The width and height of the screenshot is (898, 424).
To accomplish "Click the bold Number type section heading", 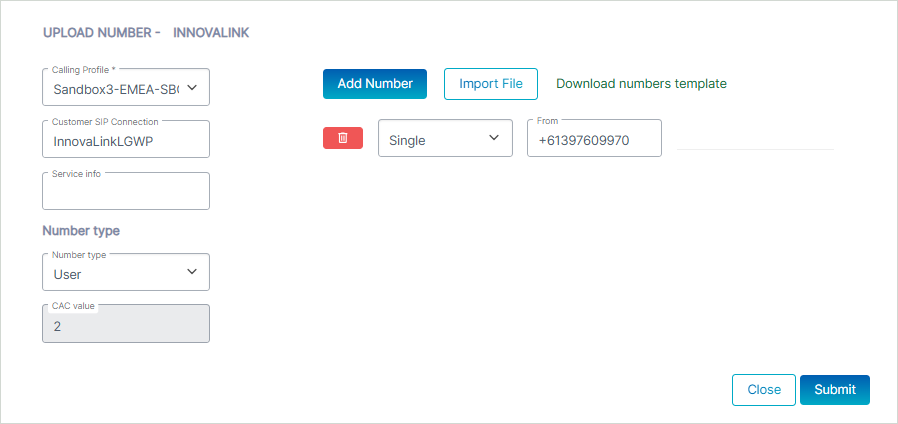I will click(x=81, y=231).
